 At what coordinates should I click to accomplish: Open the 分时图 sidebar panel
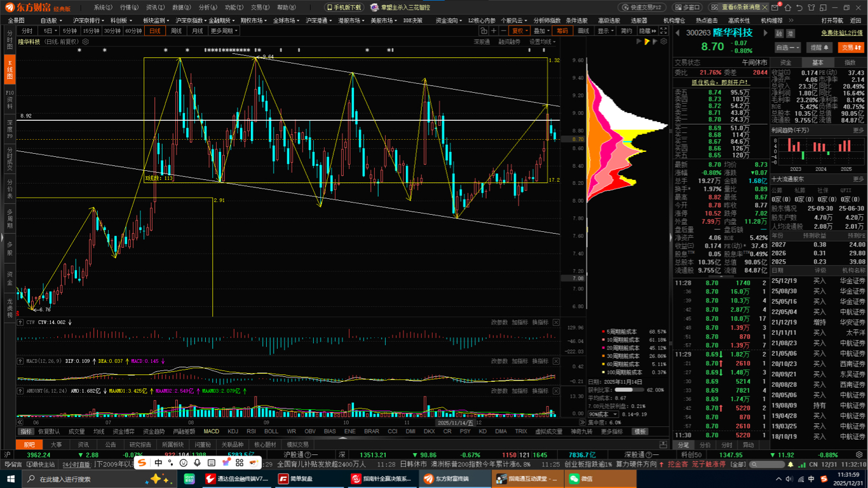pyautogui.click(x=9, y=39)
